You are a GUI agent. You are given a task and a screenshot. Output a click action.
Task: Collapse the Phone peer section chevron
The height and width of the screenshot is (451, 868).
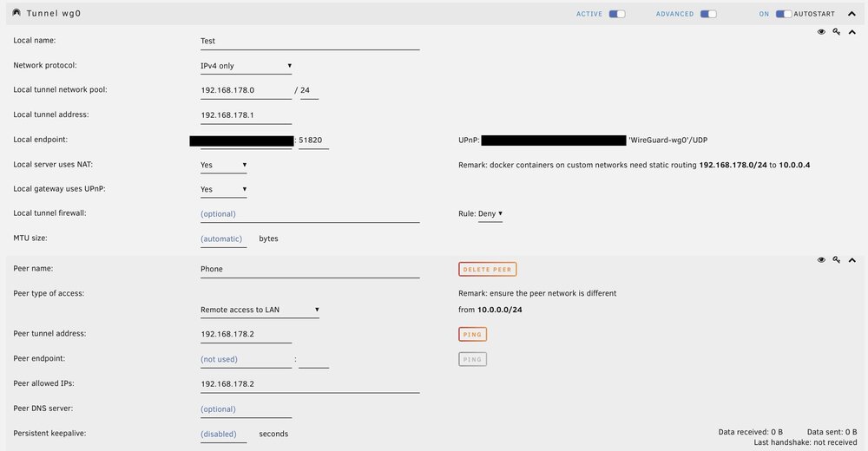(x=852, y=259)
